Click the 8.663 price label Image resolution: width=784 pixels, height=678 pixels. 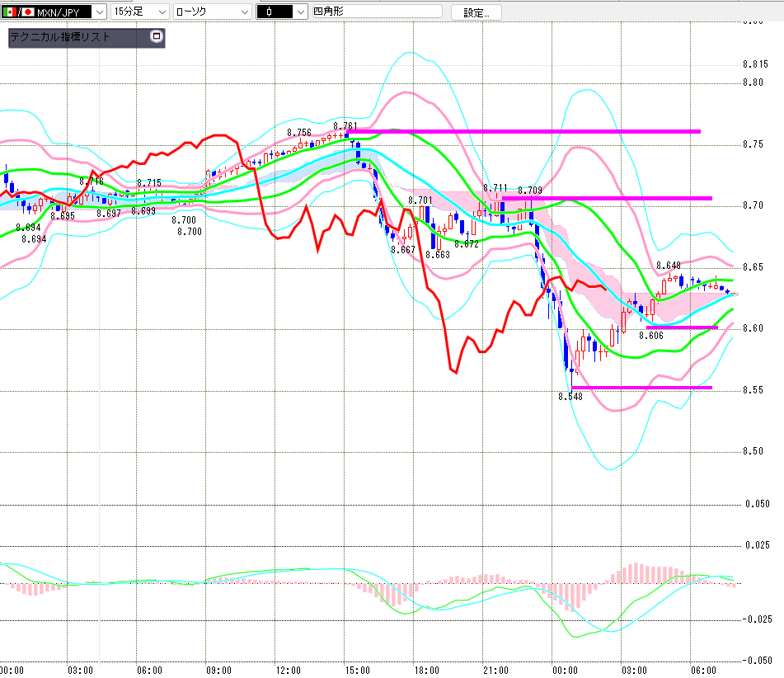pos(438,255)
